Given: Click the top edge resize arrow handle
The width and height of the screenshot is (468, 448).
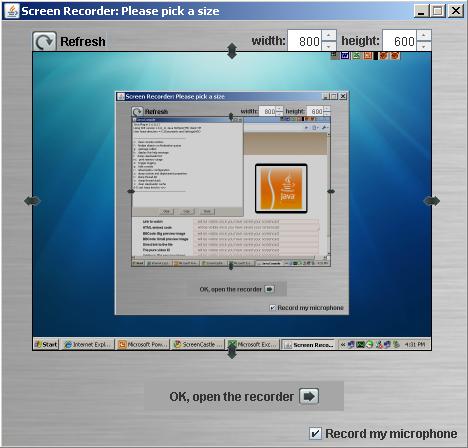Looking at the screenshot, I should 232,51.
